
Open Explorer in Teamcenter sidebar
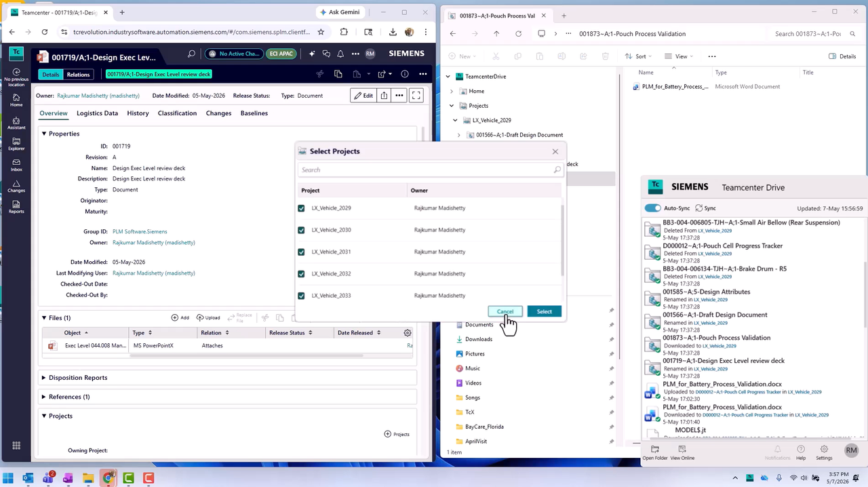point(16,144)
